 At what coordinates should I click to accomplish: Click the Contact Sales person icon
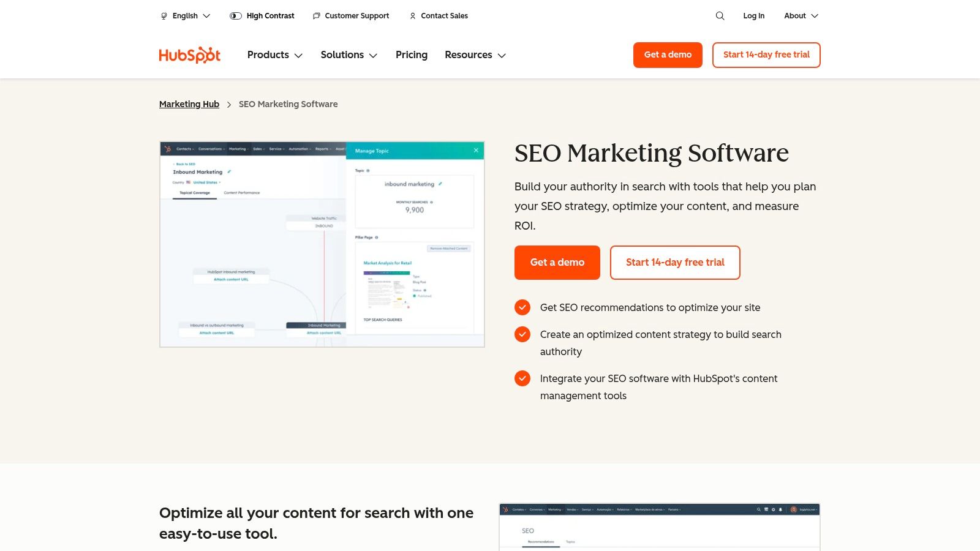[x=412, y=16]
